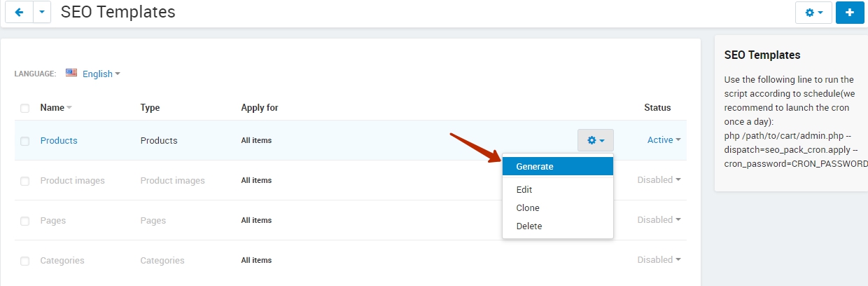Open the top gear settings menu
Viewport: 868px width, 286px height.
(x=814, y=13)
